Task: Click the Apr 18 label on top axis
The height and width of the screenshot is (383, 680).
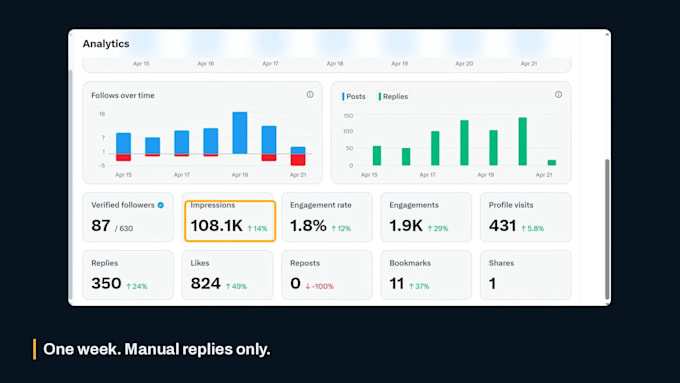Action: 335,63
